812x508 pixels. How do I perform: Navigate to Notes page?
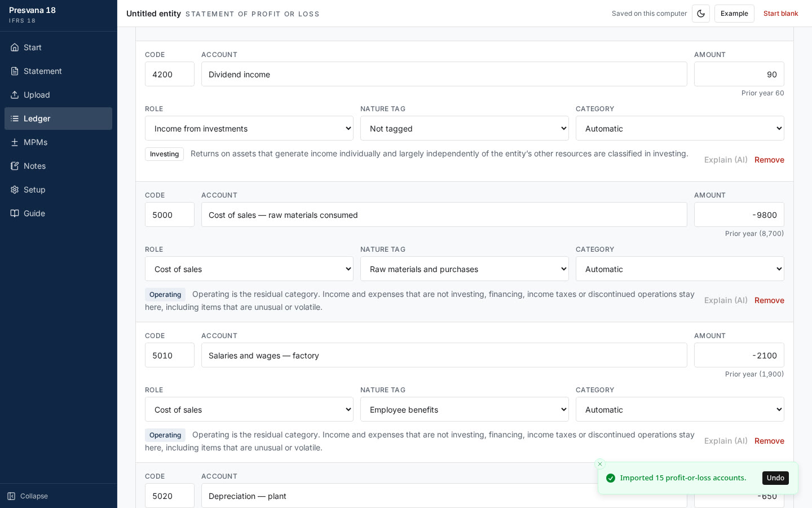pos(58,166)
